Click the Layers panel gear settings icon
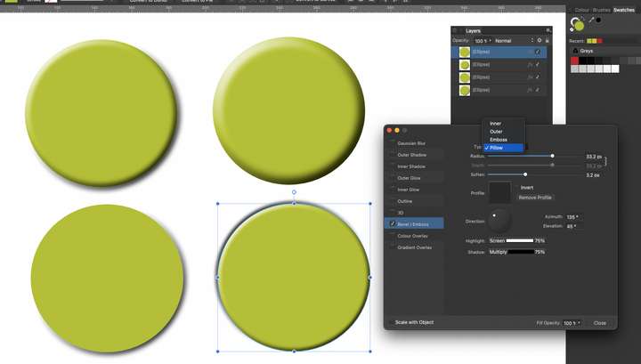The width and height of the screenshot is (641, 364). 540,40
